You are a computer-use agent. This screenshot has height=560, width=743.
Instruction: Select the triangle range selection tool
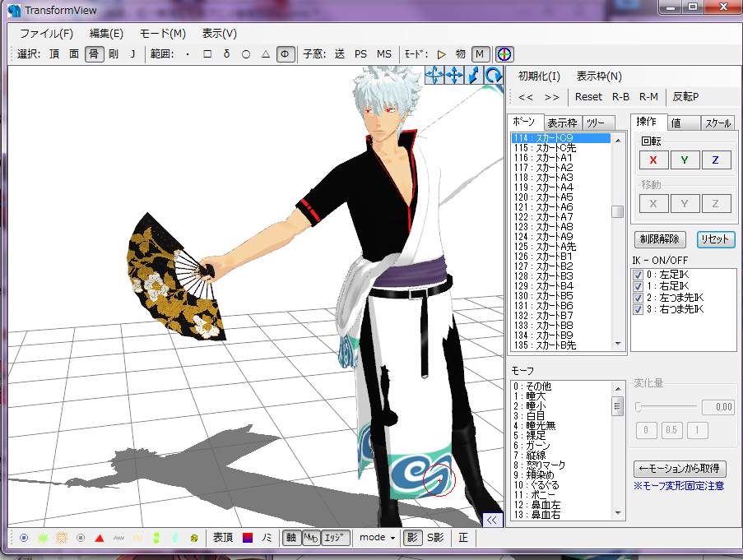tap(265, 54)
